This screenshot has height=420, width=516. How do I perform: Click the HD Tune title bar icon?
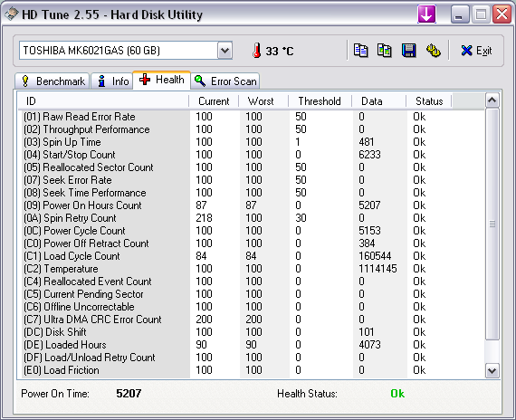[11, 14]
